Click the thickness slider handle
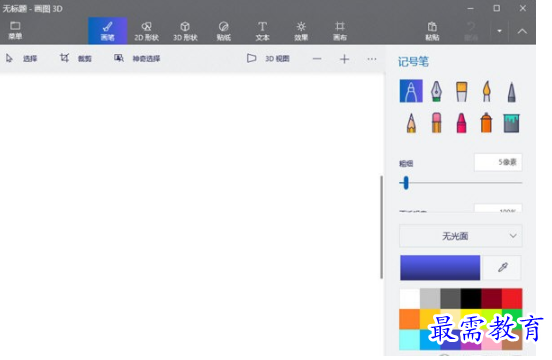552x360 pixels. pos(406,183)
